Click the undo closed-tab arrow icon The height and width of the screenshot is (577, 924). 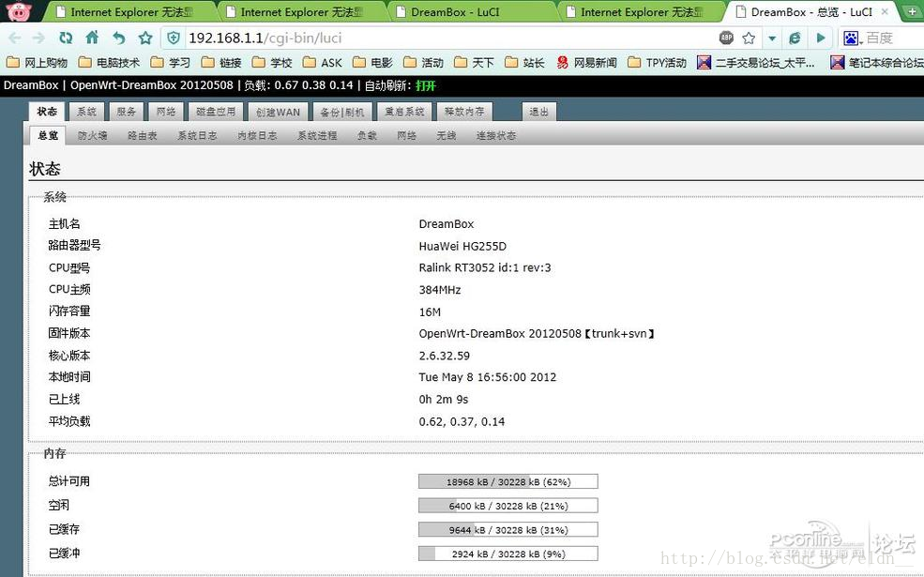tap(119, 38)
